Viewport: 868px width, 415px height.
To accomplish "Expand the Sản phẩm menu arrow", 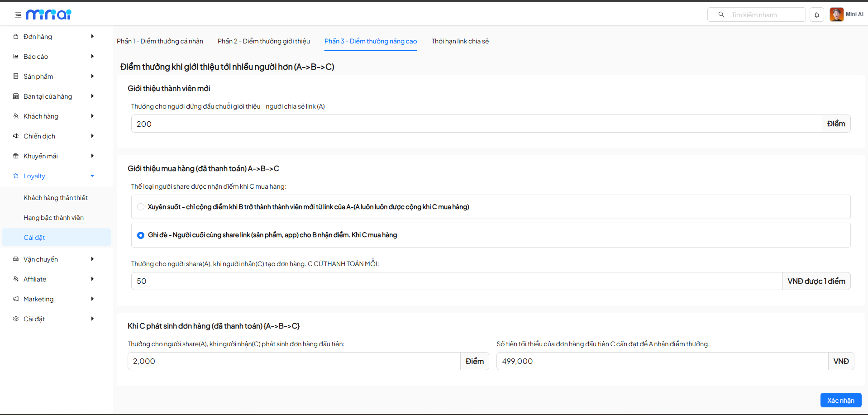I will [92, 76].
